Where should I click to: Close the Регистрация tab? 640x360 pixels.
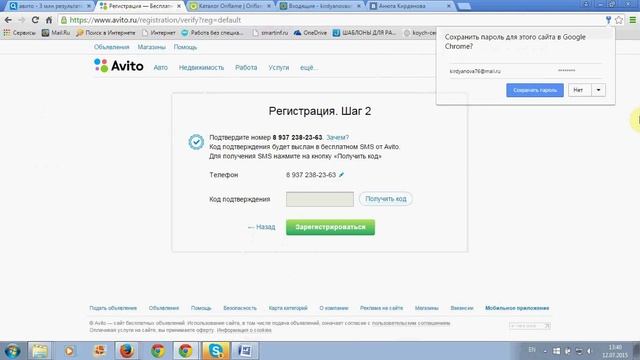click(x=179, y=6)
